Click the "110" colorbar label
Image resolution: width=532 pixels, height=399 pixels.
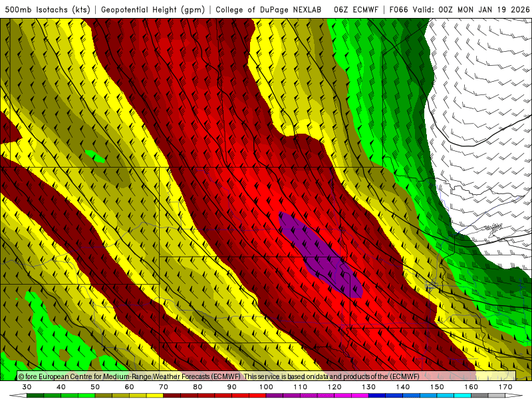tap(301, 387)
